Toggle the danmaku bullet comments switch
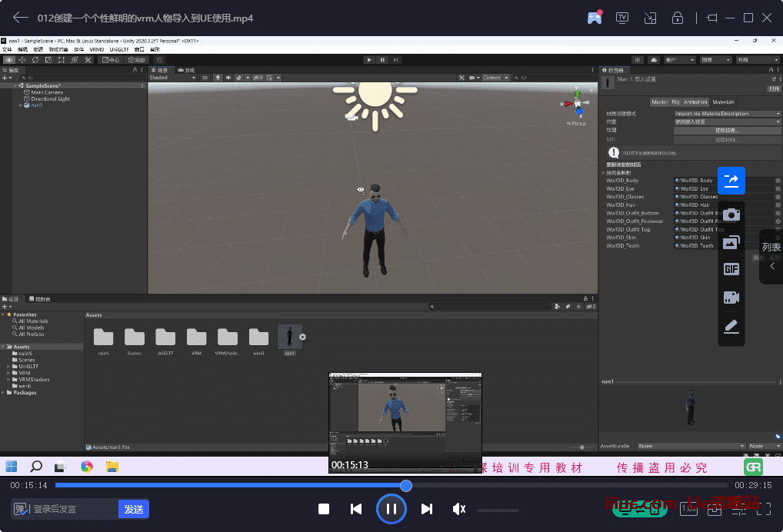 [x=21, y=509]
